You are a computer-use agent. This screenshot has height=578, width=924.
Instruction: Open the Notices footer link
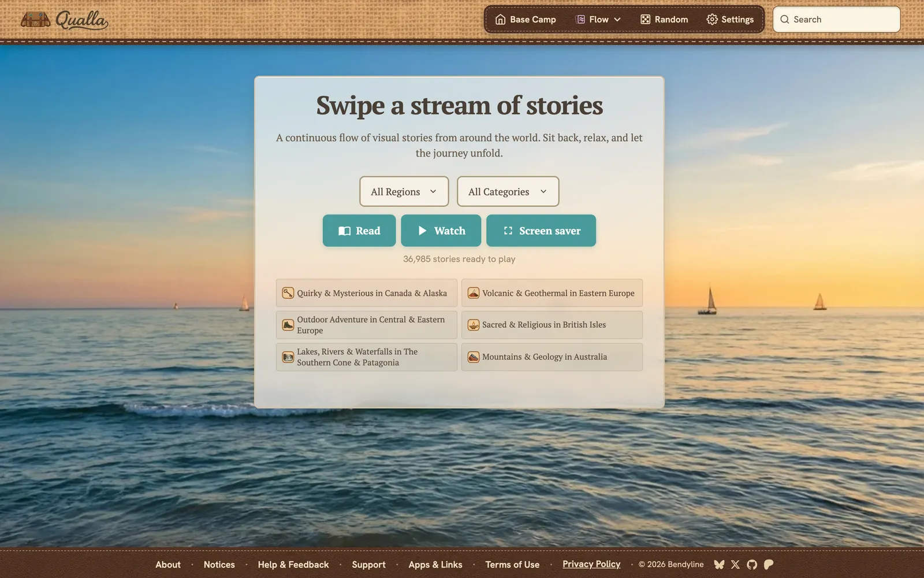pyautogui.click(x=219, y=565)
